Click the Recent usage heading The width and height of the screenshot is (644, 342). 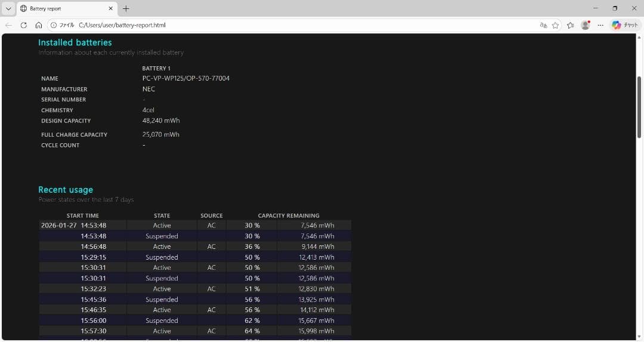click(66, 190)
